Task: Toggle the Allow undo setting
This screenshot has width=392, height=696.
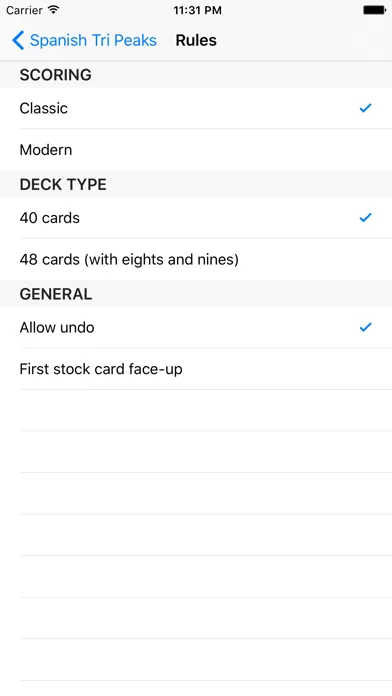Action: 196,328
